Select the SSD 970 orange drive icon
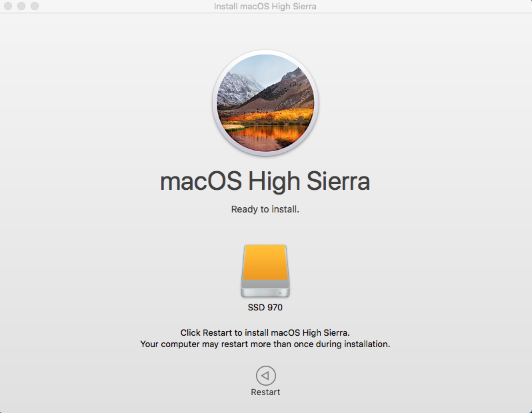The height and width of the screenshot is (413, 532). (x=265, y=271)
